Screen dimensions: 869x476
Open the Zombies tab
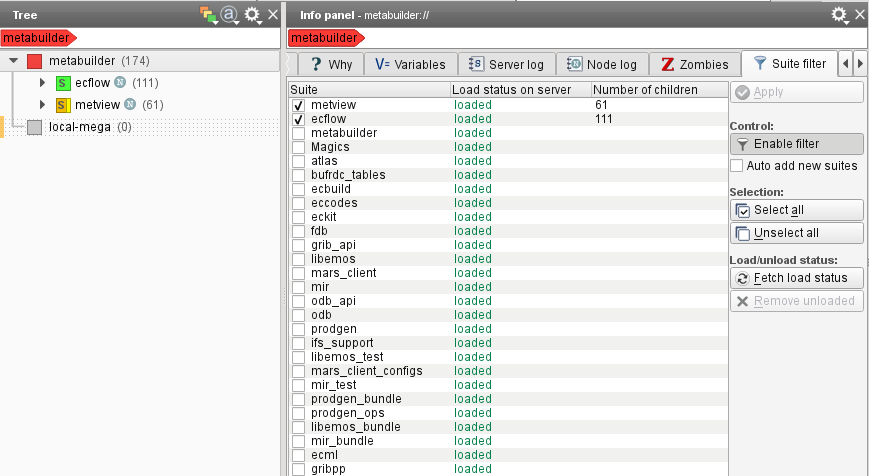point(695,64)
